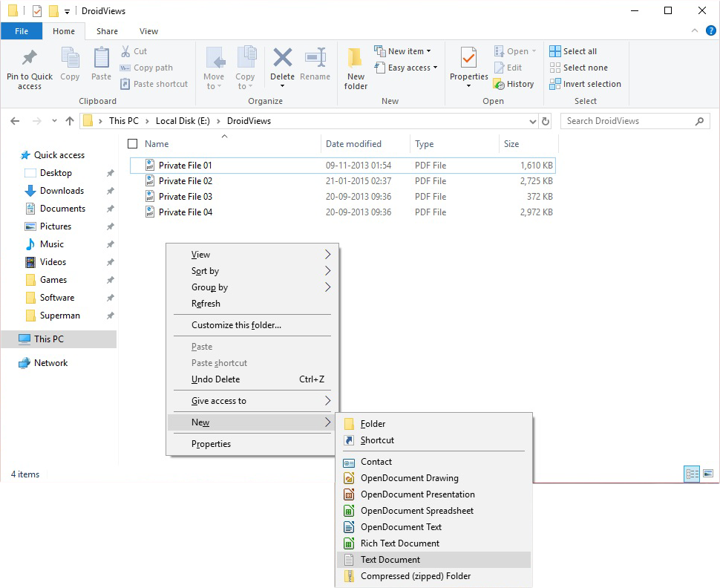Click the Properties checkmark icon
The height and width of the screenshot is (588, 720).
click(x=468, y=58)
